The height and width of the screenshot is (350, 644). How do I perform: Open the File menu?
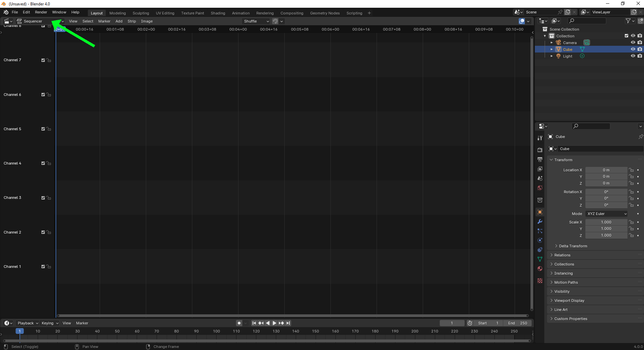15,12
